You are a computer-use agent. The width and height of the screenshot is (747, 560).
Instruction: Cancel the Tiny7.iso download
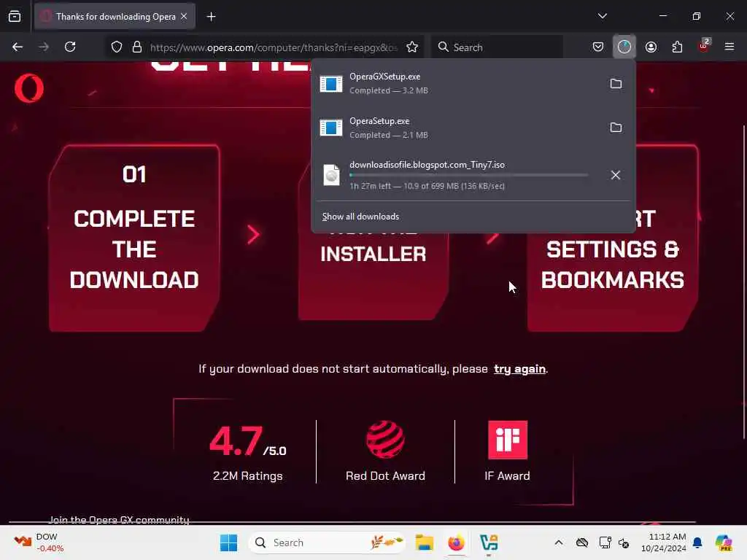click(x=616, y=175)
